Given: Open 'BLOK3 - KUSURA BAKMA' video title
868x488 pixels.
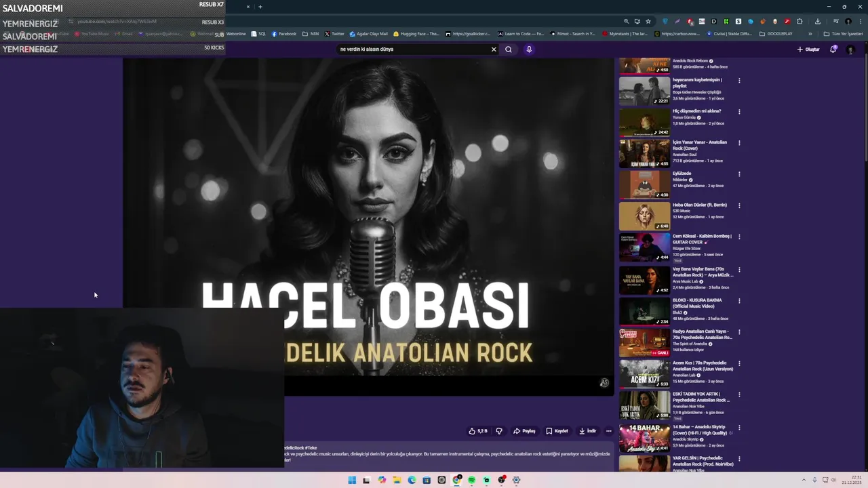Looking at the screenshot, I should point(697,303).
